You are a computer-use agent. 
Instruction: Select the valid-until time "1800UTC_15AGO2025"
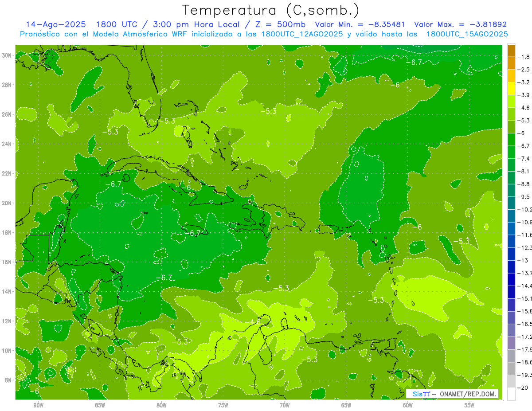(467, 34)
